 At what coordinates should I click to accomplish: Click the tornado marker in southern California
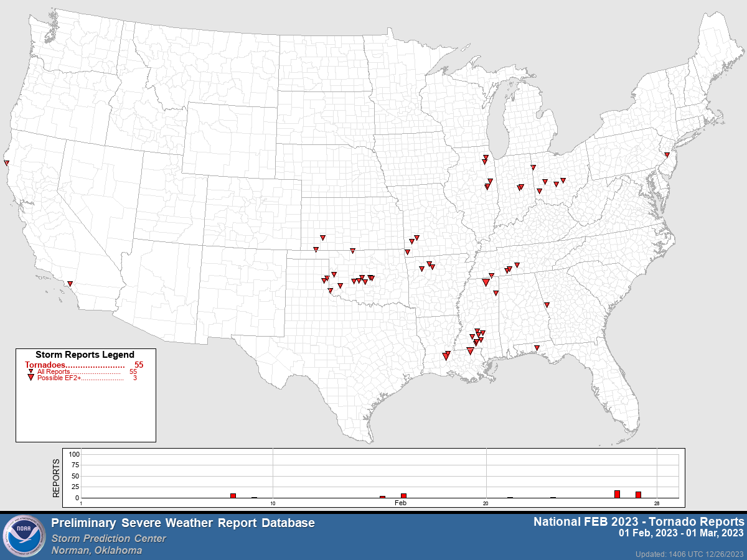(x=70, y=284)
